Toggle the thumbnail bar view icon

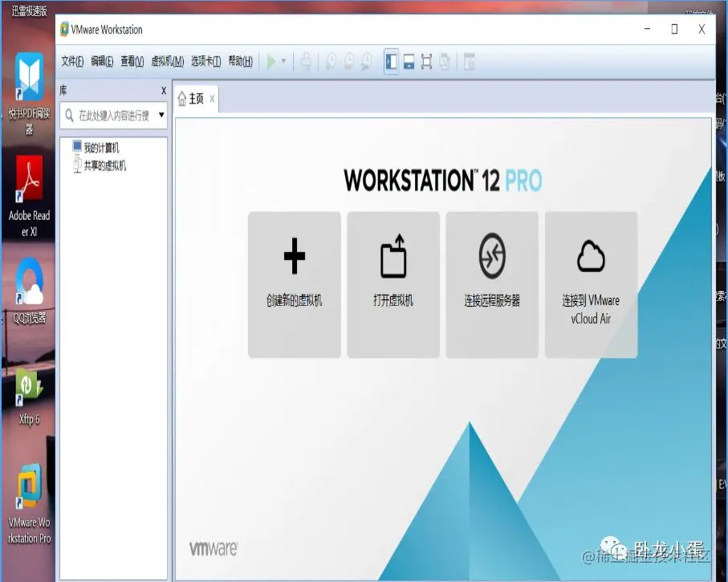coord(409,61)
